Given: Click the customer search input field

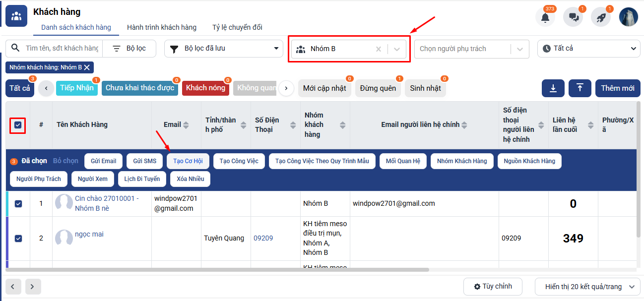Looking at the screenshot, I should point(62,49).
